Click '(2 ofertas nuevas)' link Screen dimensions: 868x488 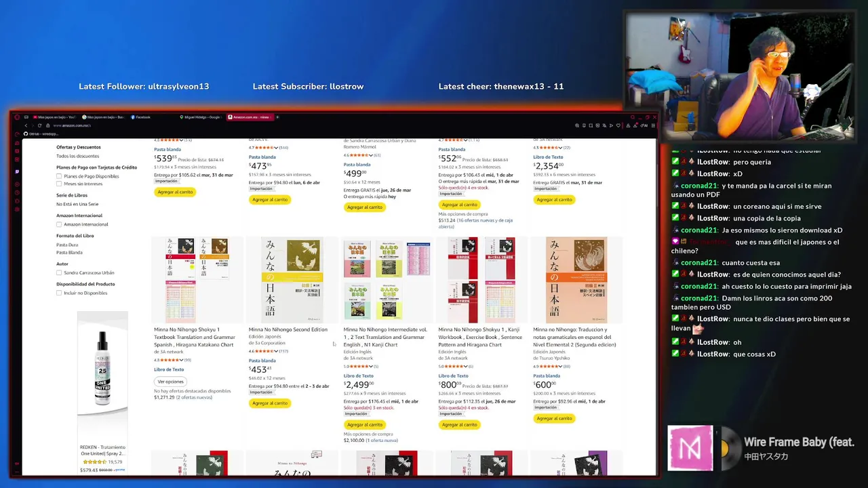[195, 397]
